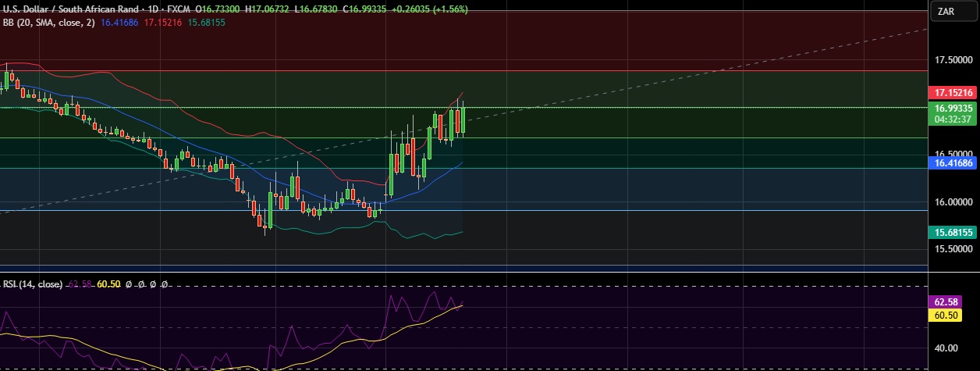The height and width of the screenshot is (371, 980).
Task: Select the RSI (14, close) indicator legend
Action: point(32,284)
